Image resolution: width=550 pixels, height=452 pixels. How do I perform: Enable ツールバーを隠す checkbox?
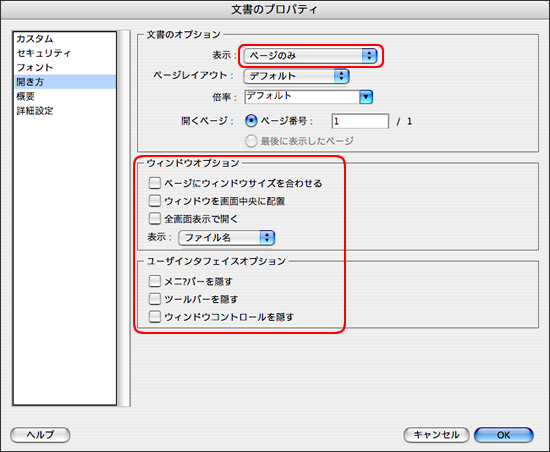(x=154, y=299)
